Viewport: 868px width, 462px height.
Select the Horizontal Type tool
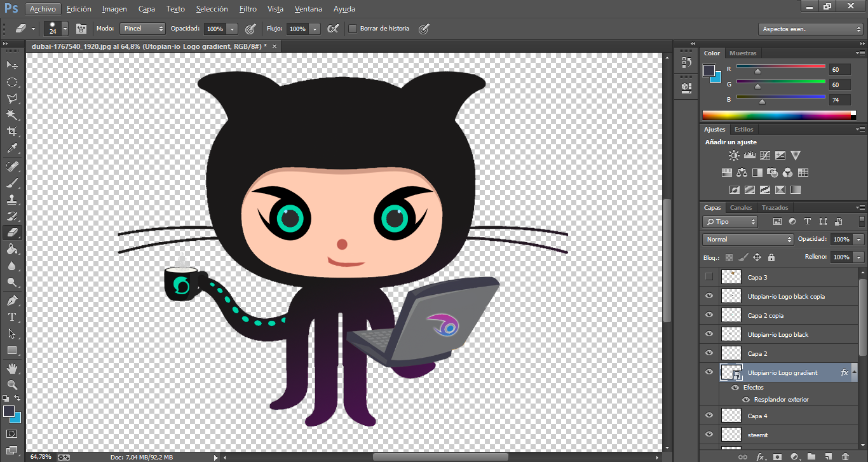click(x=12, y=317)
